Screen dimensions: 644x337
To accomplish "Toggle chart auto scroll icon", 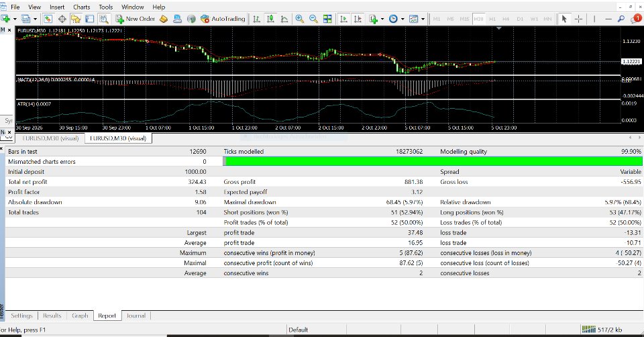I will coord(344,19).
